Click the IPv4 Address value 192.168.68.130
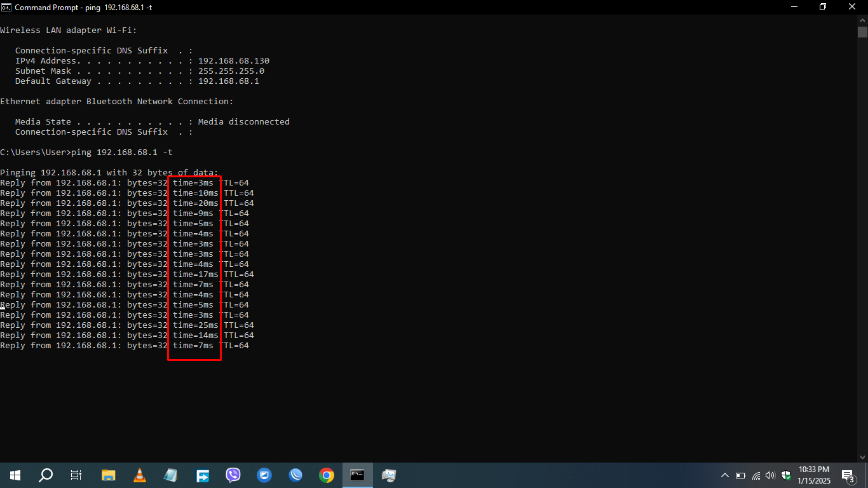Screen dimensions: 868x488 tap(234, 61)
